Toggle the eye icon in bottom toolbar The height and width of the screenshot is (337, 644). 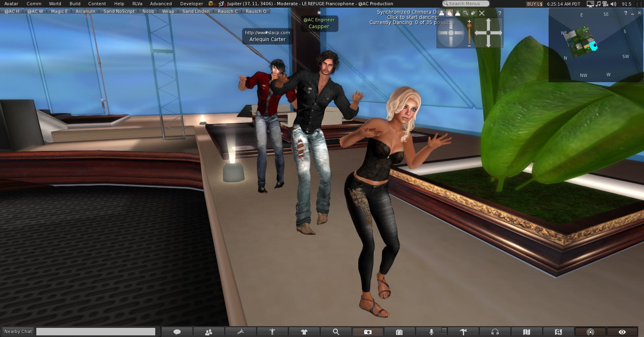(622, 332)
